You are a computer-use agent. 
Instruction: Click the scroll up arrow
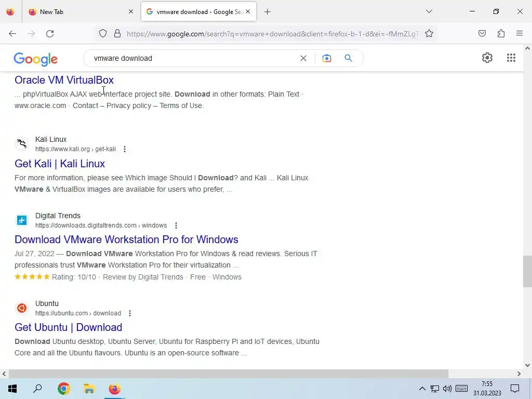click(527, 48)
